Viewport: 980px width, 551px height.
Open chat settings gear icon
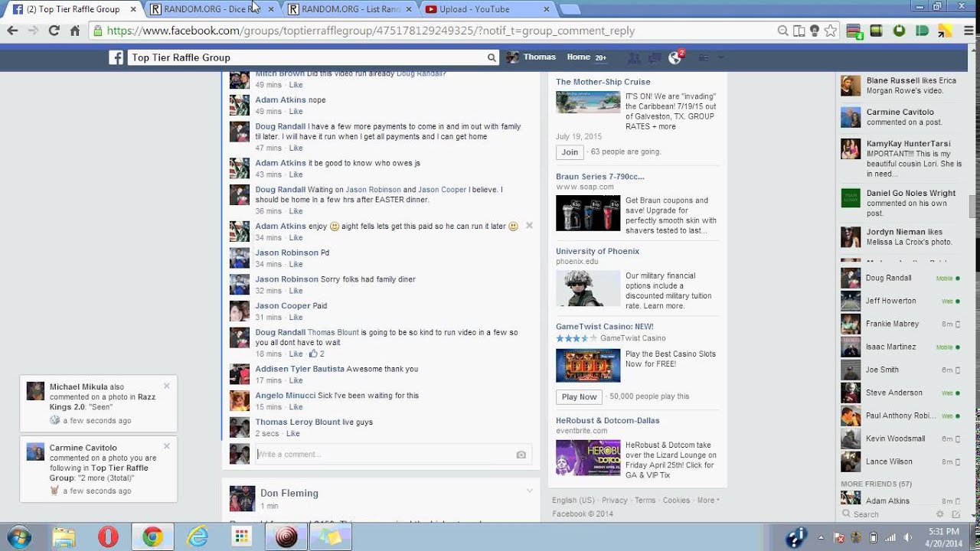point(940,514)
